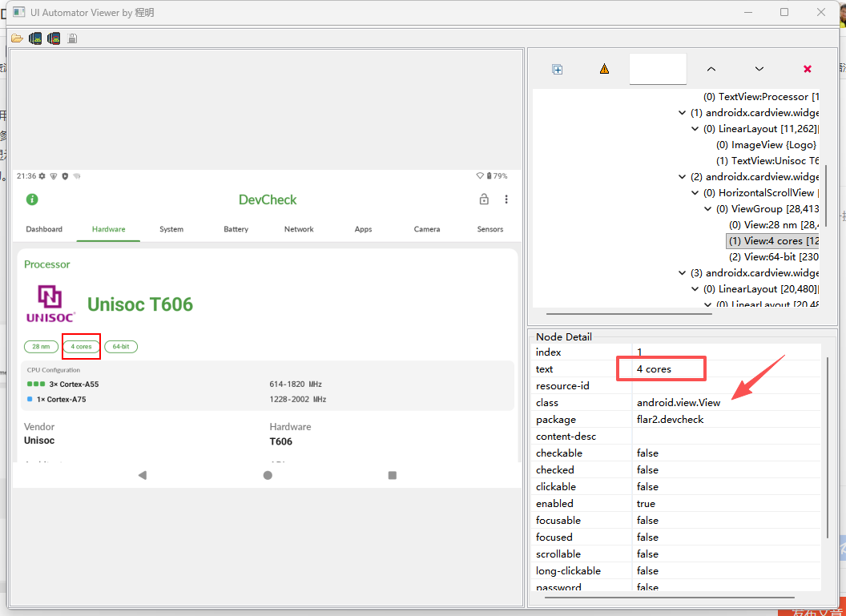Clear the search with the red X icon

tap(808, 69)
